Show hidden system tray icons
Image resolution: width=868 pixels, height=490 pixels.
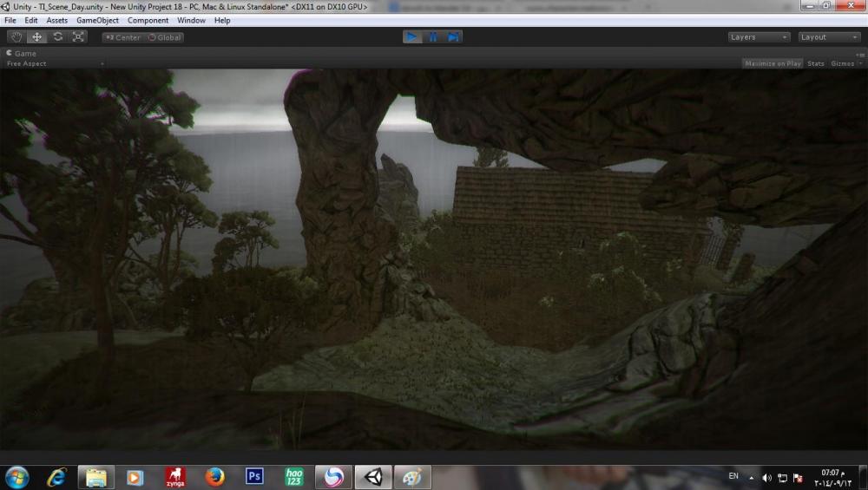(x=751, y=477)
